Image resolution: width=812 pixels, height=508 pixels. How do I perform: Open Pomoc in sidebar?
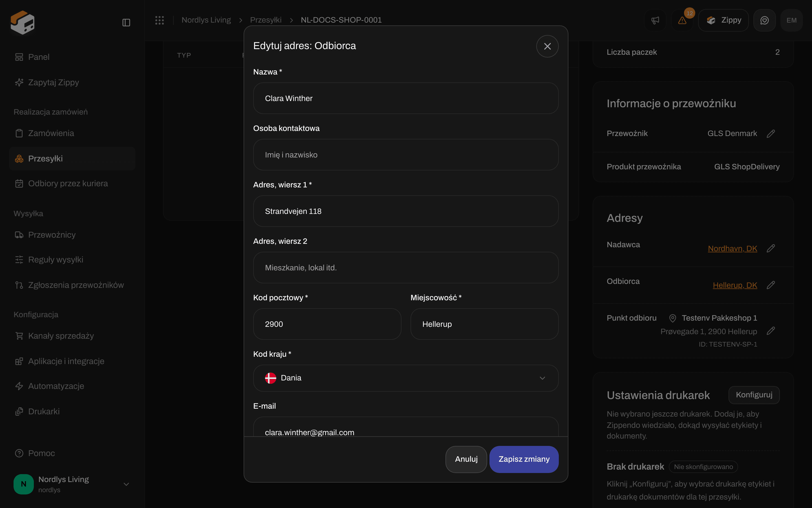pos(72,453)
